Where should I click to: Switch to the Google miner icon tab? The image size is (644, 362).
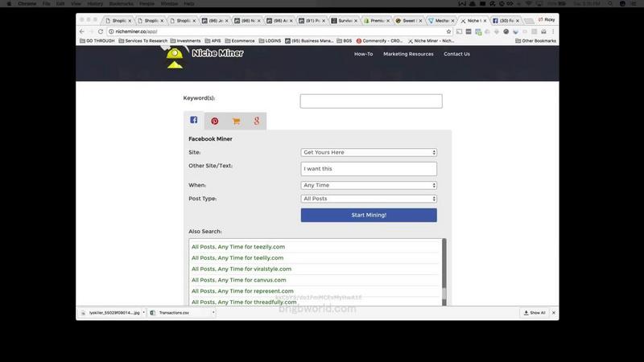pos(256,121)
